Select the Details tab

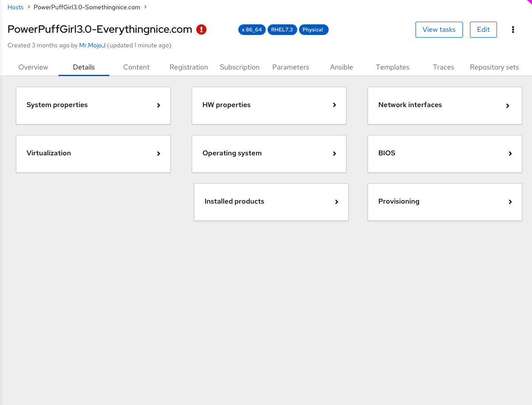(84, 67)
